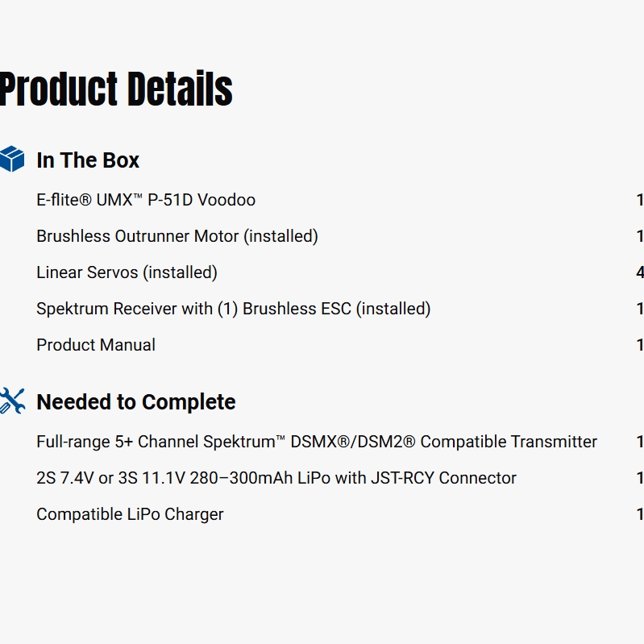Click the quantity beside Product Manual
The image size is (644, 644).
[640, 345]
